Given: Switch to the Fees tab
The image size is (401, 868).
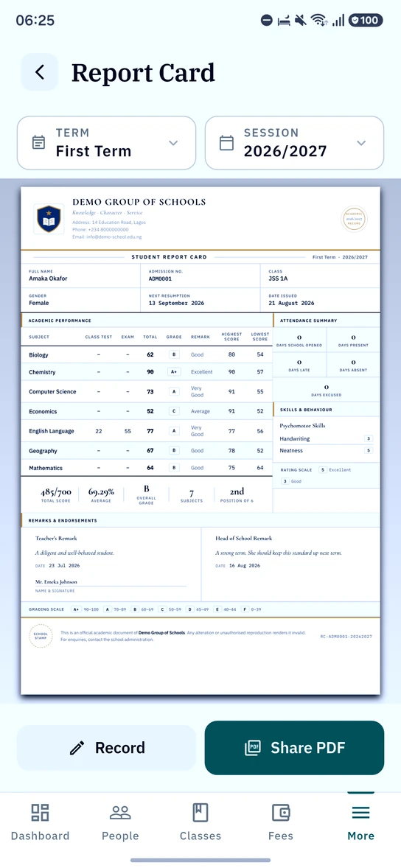Looking at the screenshot, I should point(281,822).
